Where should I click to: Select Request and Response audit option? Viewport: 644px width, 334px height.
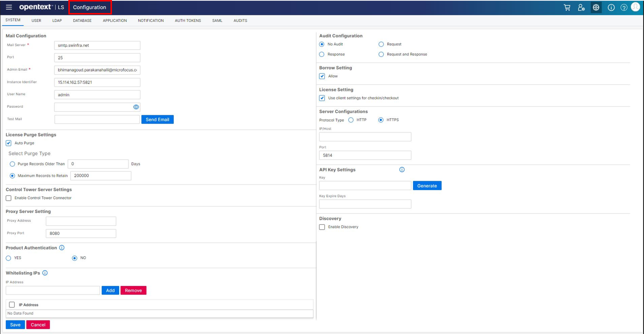click(381, 54)
